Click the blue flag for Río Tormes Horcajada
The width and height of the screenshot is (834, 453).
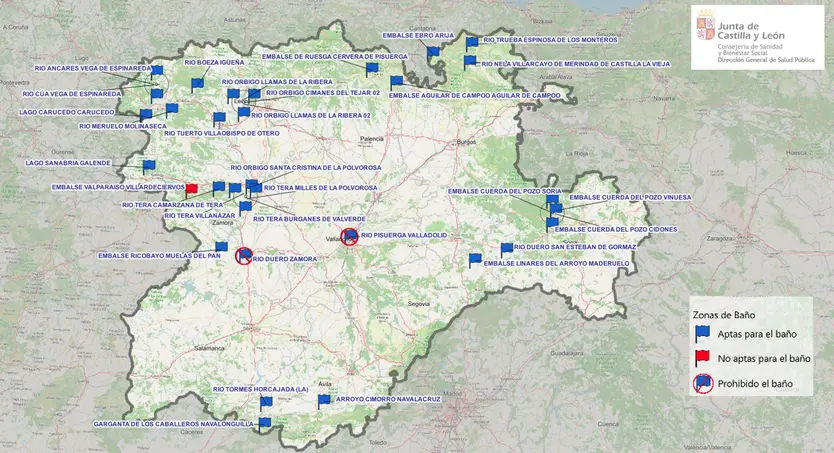[x=266, y=403]
